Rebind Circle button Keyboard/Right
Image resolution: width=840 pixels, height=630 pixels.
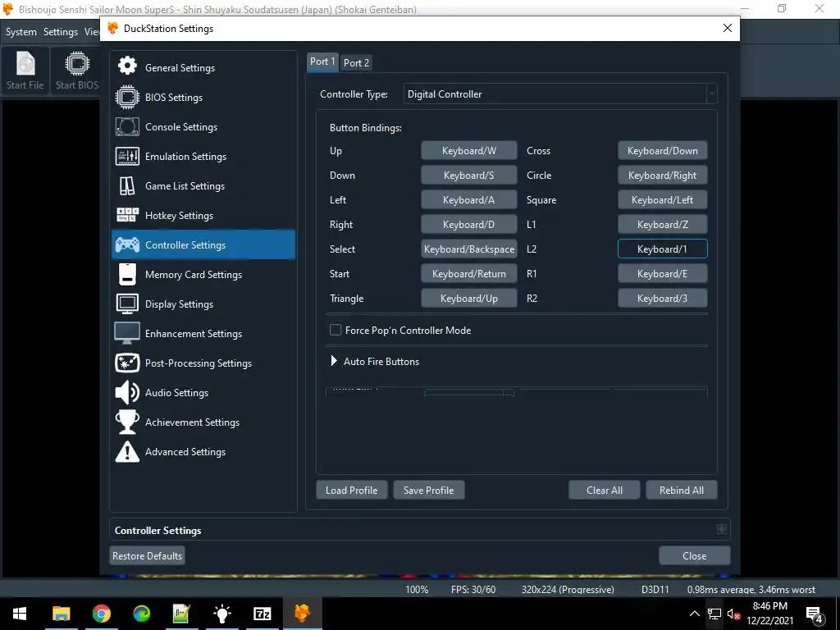click(663, 176)
